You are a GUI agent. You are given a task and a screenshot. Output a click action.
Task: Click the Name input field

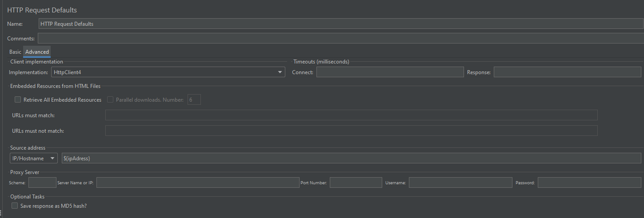tap(341, 24)
